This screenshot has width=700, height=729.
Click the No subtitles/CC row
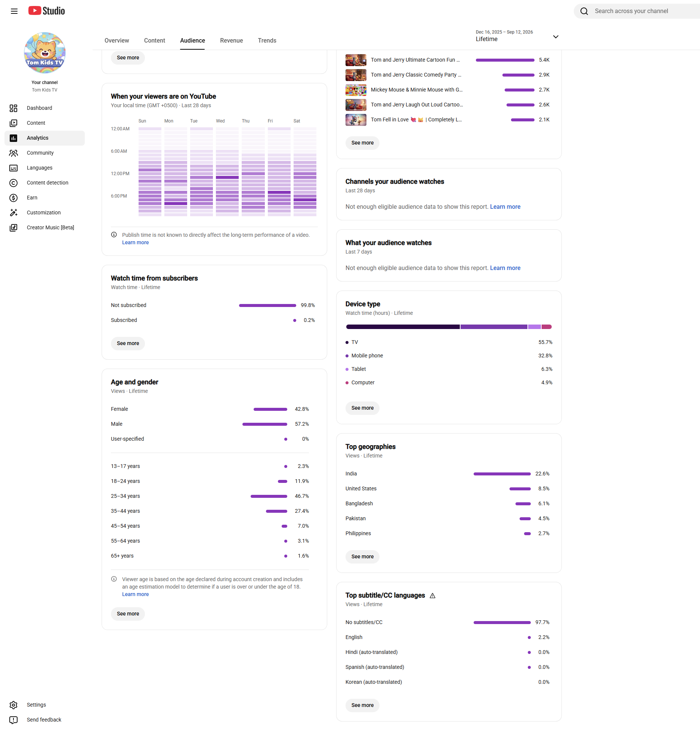(447, 622)
